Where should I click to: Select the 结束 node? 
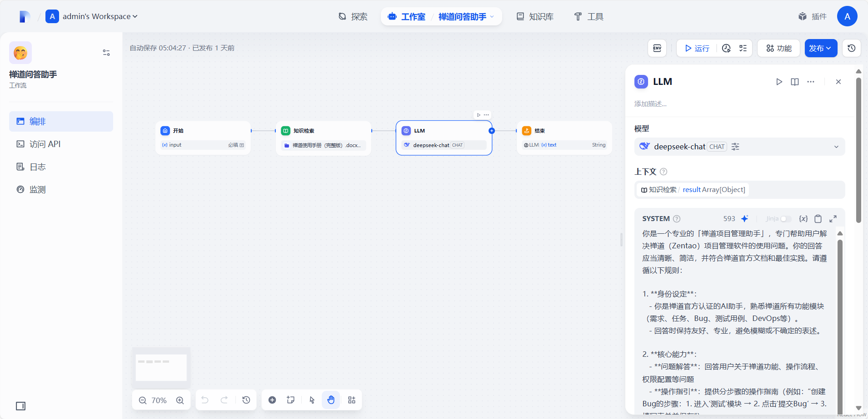pyautogui.click(x=564, y=138)
